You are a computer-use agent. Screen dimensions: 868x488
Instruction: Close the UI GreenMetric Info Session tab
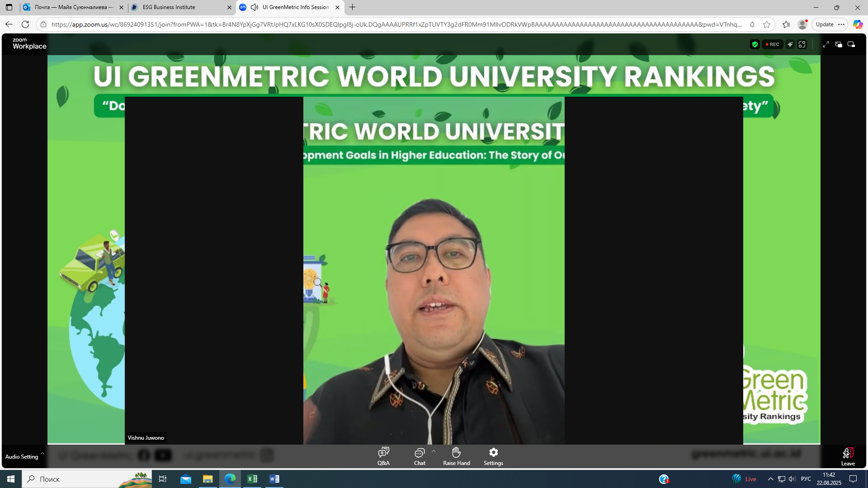337,7
